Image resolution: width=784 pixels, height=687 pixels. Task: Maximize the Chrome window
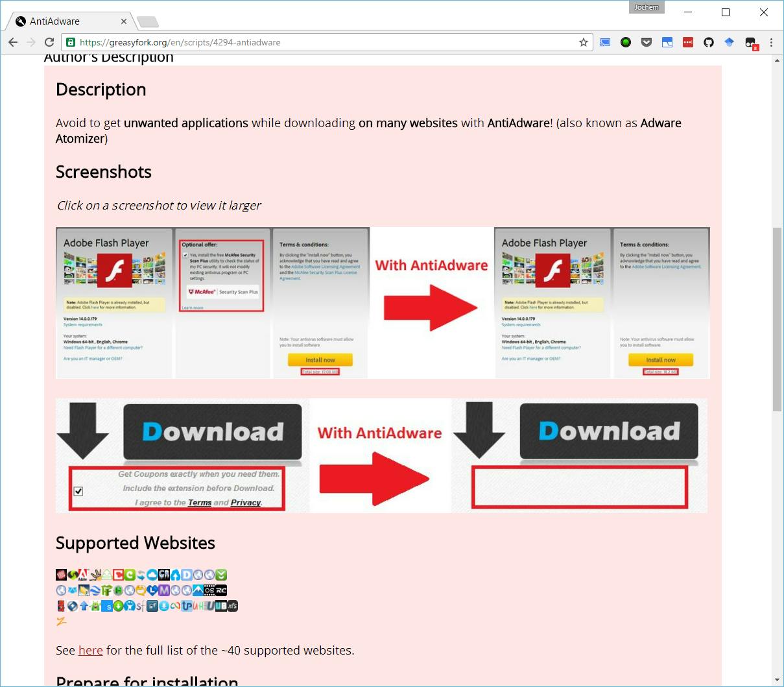tap(726, 12)
